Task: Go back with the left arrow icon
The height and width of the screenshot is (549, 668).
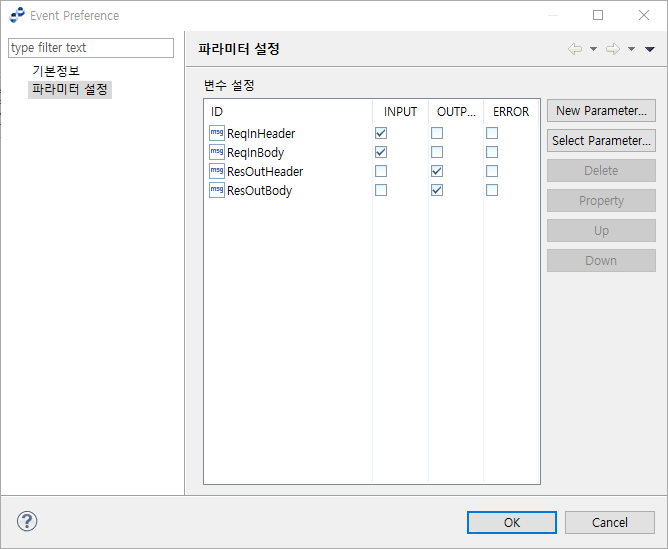Action: coord(575,49)
